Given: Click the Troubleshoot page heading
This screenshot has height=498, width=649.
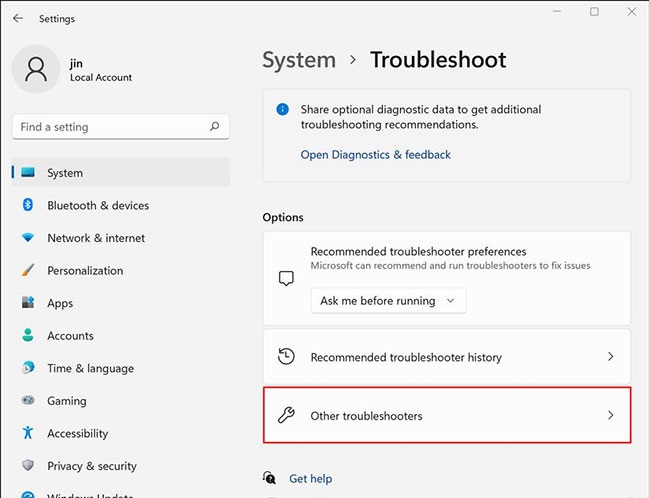Looking at the screenshot, I should pyautogui.click(x=438, y=60).
